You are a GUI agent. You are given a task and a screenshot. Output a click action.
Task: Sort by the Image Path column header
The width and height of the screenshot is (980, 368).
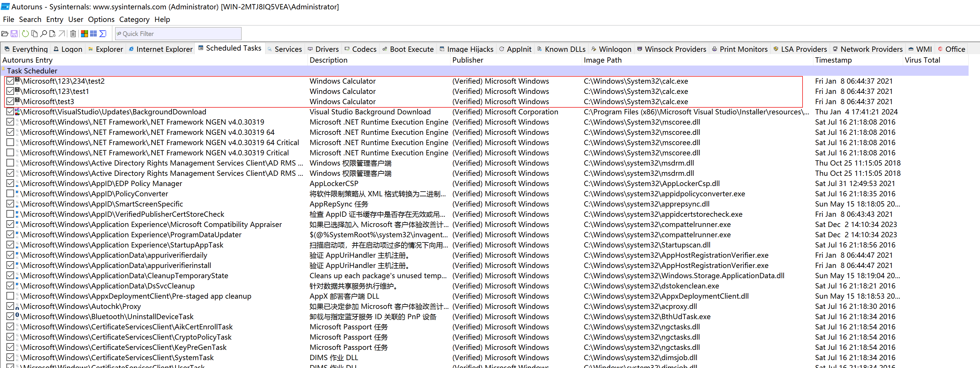point(697,60)
